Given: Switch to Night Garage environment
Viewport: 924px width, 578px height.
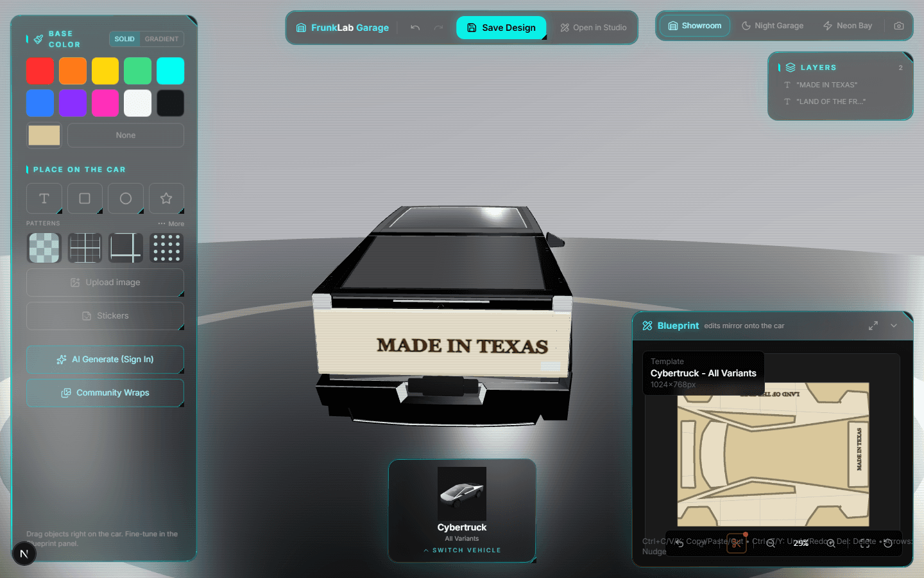Looking at the screenshot, I should coord(773,26).
